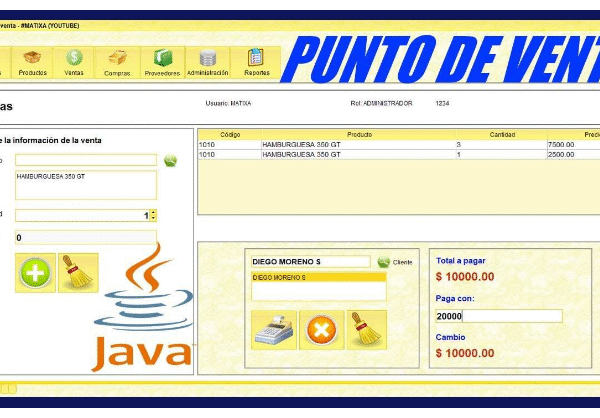Go to the Compras section

(x=117, y=62)
